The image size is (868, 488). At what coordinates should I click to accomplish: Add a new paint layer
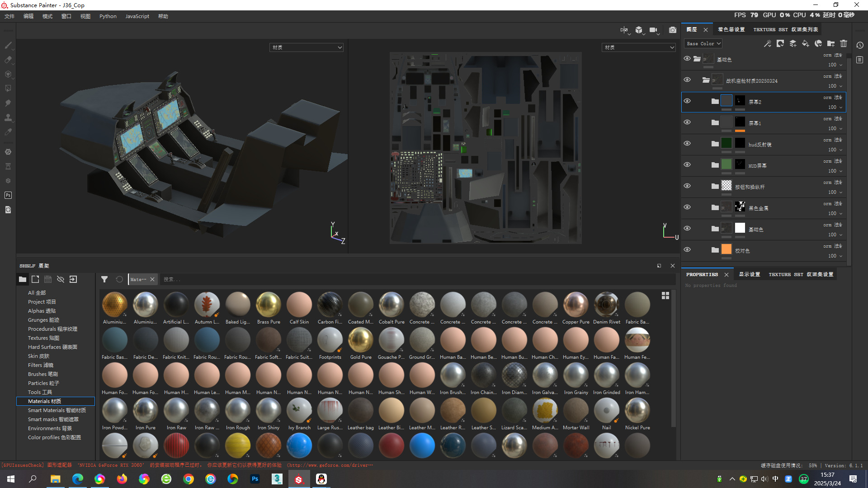point(793,44)
